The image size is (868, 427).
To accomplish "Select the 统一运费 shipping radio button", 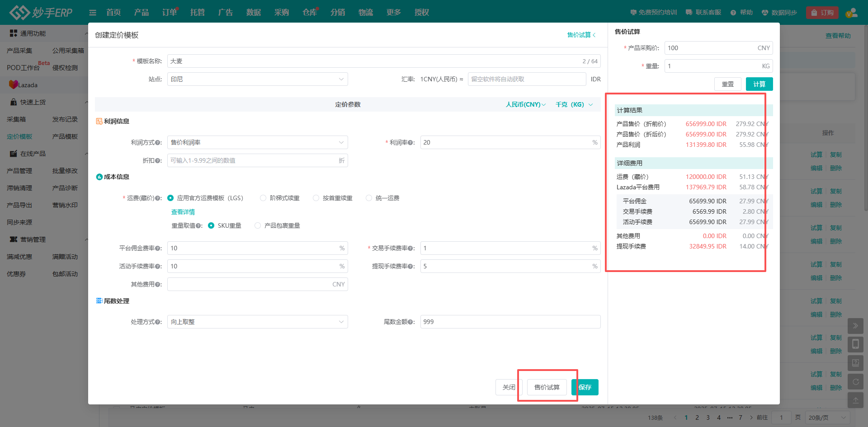I will [x=369, y=198].
